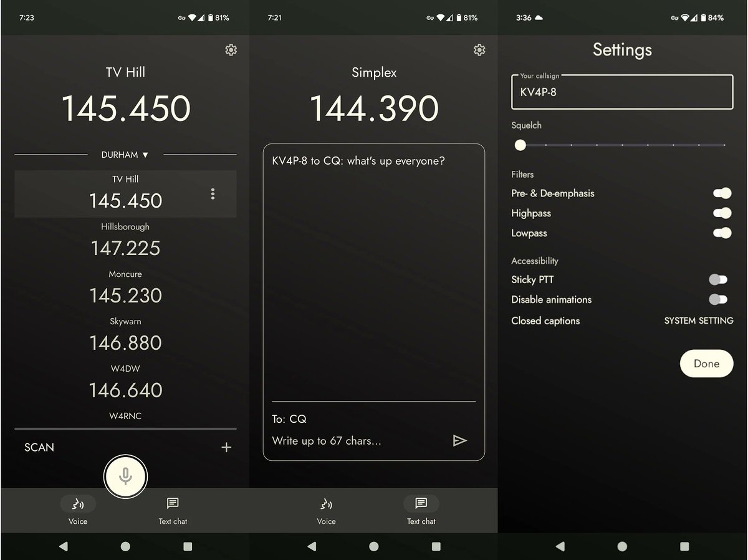
Task: Add a new memory with plus icon
Action: point(226,447)
